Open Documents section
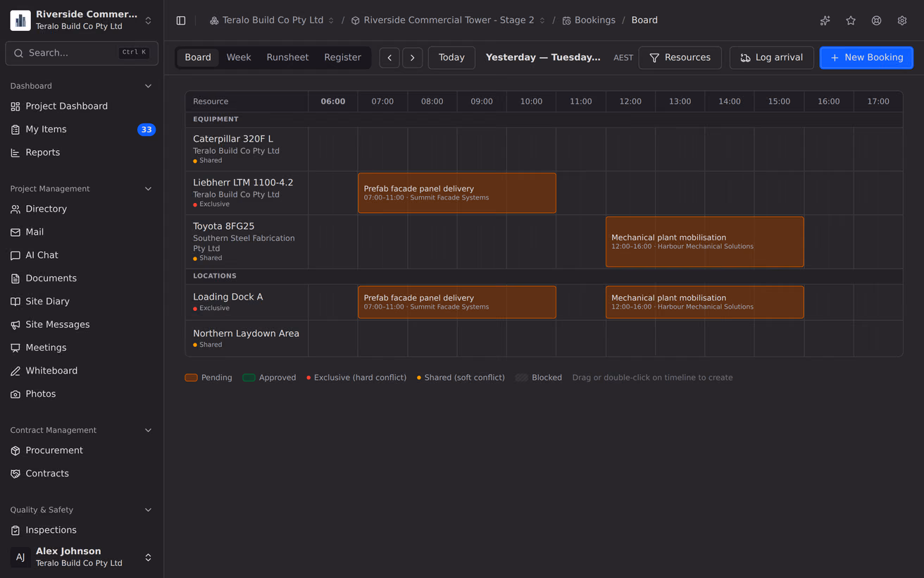Screen dimensions: 924x578 pyautogui.click(x=82, y=278)
